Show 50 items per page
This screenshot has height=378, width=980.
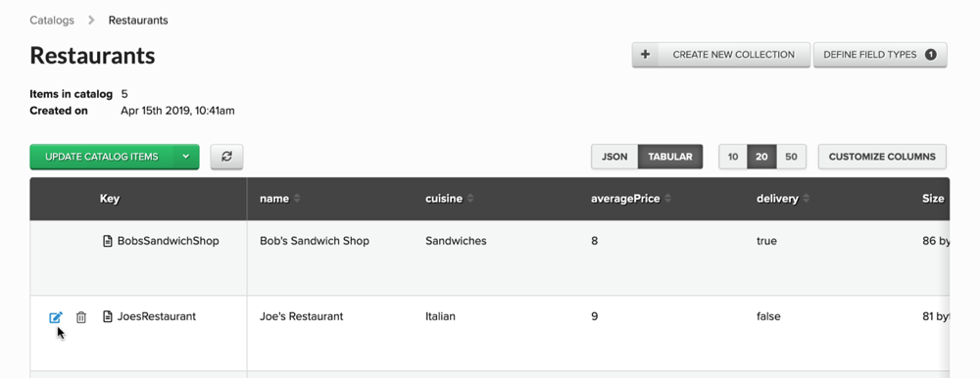coord(791,157)
